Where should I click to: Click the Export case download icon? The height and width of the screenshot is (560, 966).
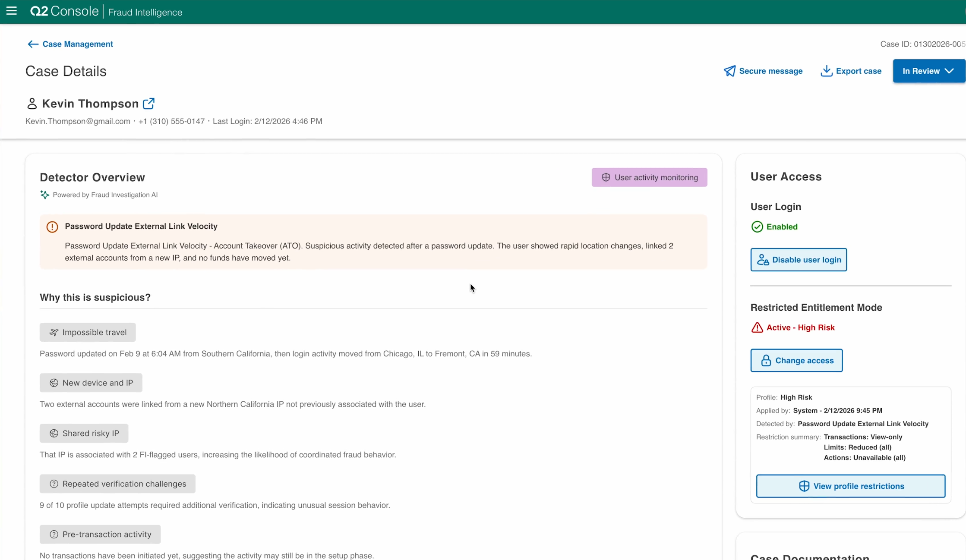[x=826, y=71]
